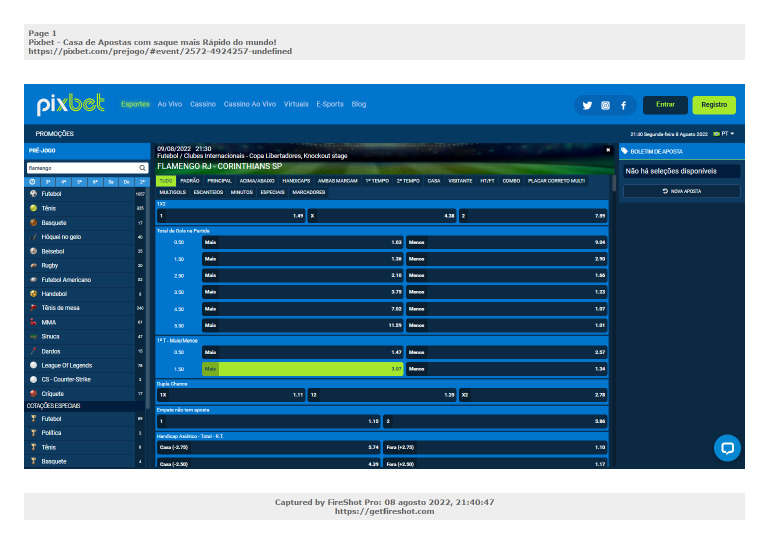The width and height of the screenshot is (768, 544).
Task: Open the Cassino menu item
Action: [203, 104]
